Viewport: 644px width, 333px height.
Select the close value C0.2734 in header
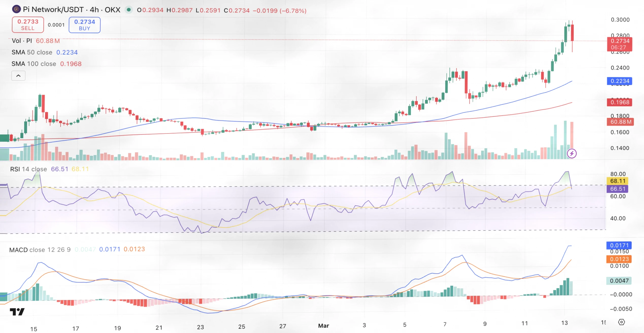[x=237, y=10]
